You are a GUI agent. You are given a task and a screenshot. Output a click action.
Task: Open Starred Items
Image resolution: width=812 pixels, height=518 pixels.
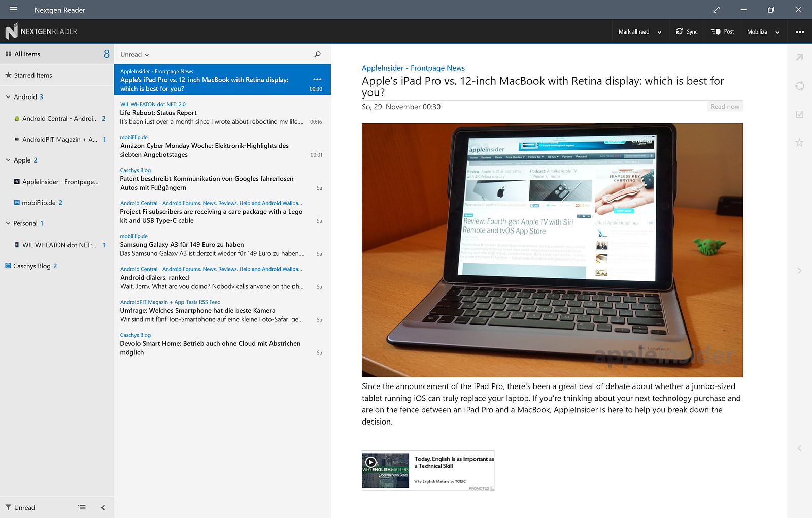[57, 75]
